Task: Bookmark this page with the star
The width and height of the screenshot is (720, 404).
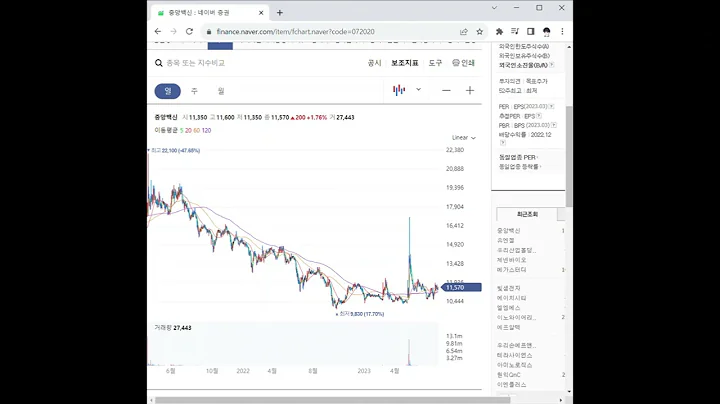Action: 479,32
